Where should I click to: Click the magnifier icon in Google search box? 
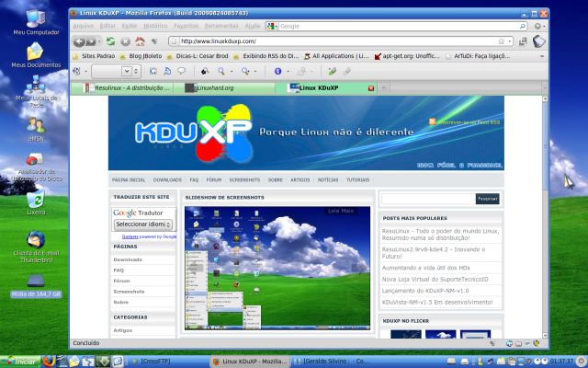point(523,27)
